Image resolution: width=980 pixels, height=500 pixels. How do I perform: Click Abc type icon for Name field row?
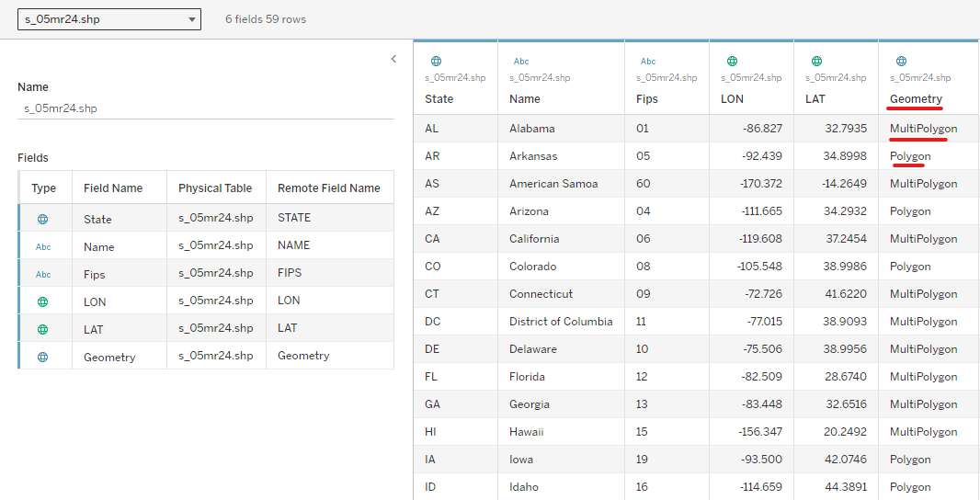coord(43,247)
